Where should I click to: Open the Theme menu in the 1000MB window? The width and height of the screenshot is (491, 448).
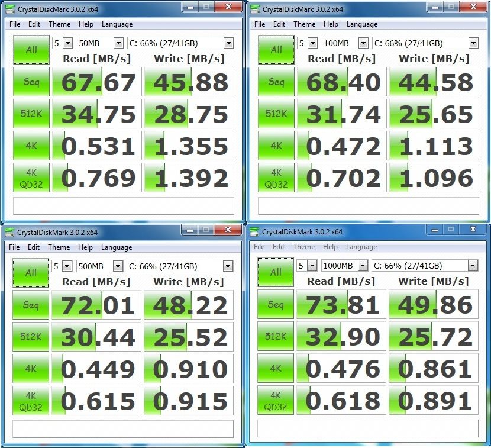[x=303, y=247]
